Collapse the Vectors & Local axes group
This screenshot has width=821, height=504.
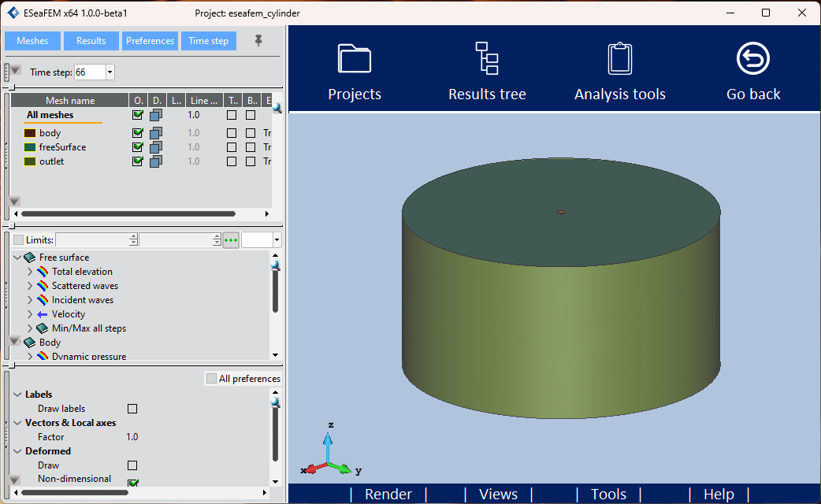17,423
